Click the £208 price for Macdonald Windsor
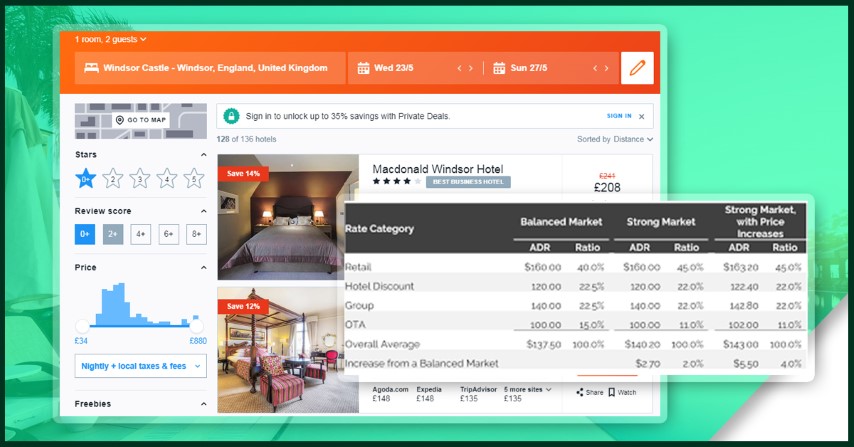 click(607, 187)
